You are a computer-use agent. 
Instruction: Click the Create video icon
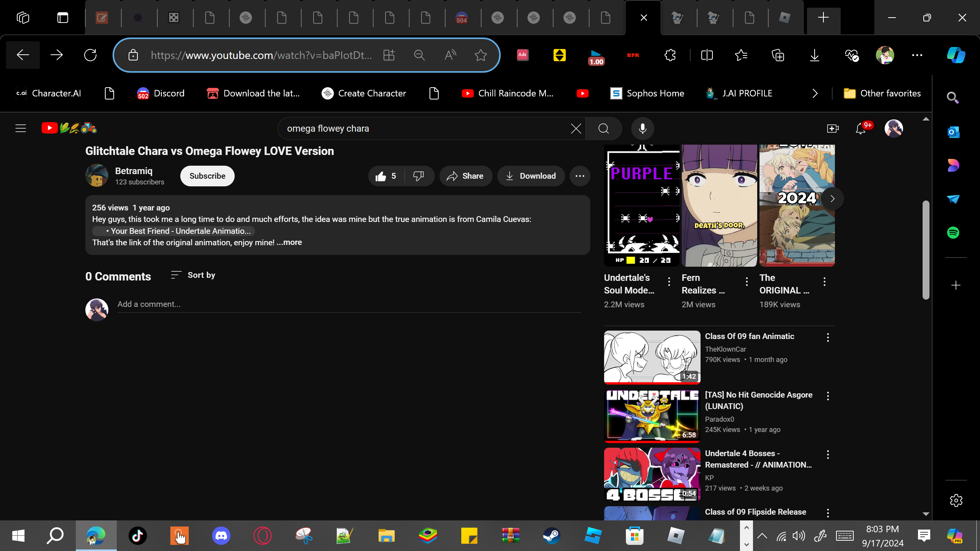833,129
